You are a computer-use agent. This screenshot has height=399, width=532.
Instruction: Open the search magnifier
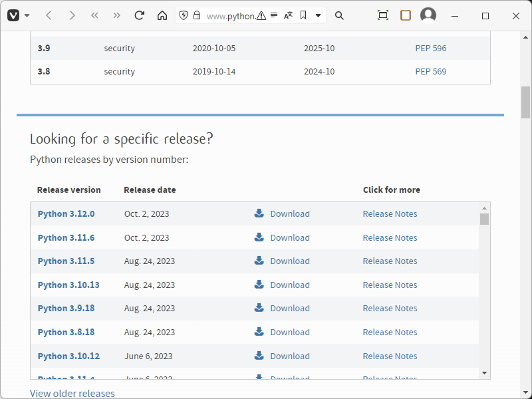tap(339, 15)
